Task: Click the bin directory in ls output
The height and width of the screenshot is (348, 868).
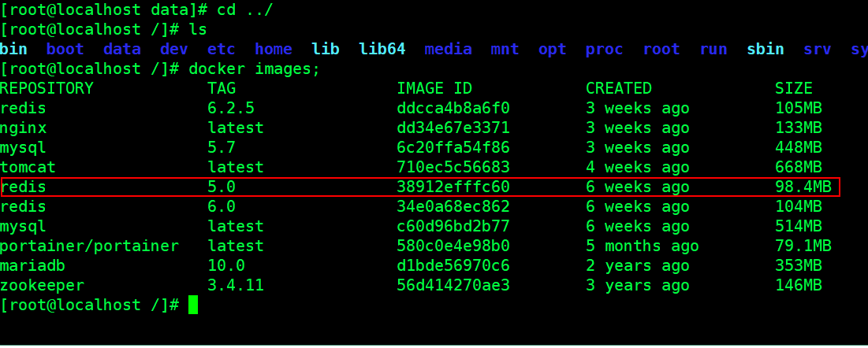Action: tap(14, 50)
